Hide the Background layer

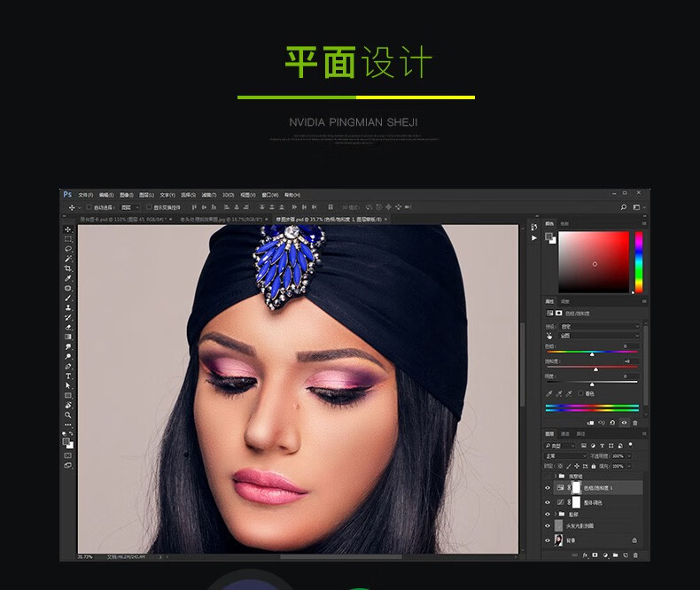coord(548,540)
